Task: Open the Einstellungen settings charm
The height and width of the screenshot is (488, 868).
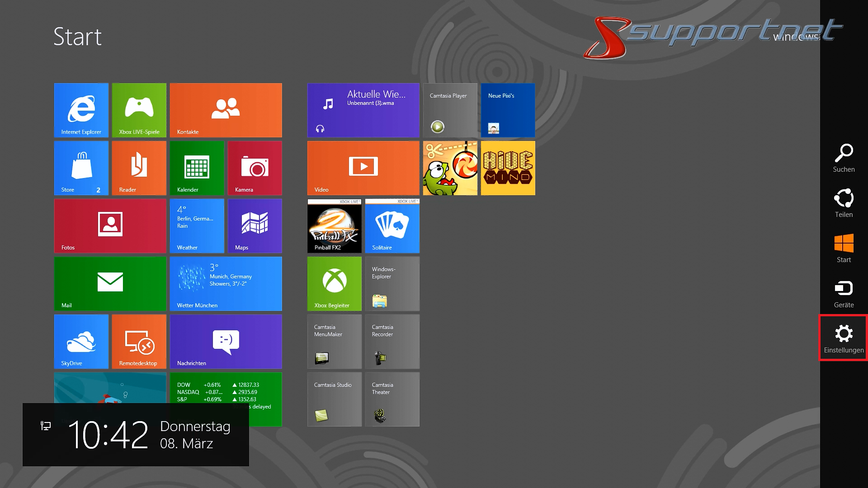Action: coord(844,338)
